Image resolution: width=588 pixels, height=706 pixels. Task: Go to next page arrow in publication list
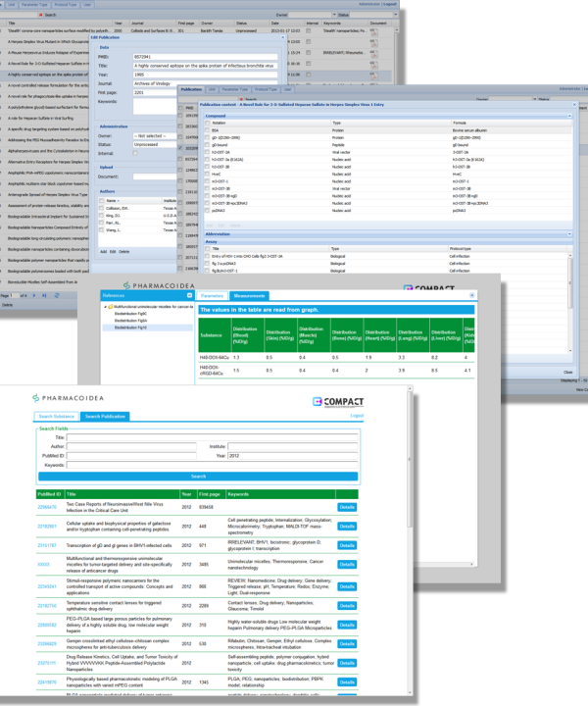(x=34, y=296)
